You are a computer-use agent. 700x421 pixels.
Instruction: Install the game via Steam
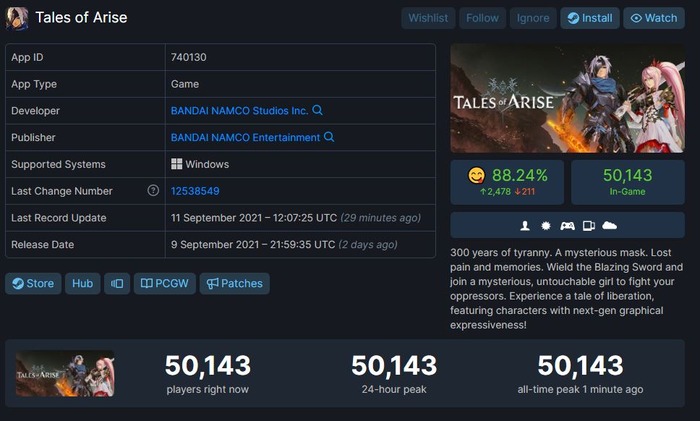590,18
